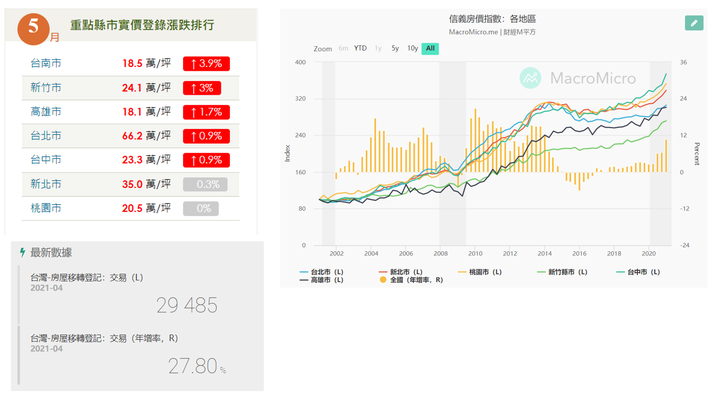Select the All zoom range
720x396 pixels.
point(430,48)
